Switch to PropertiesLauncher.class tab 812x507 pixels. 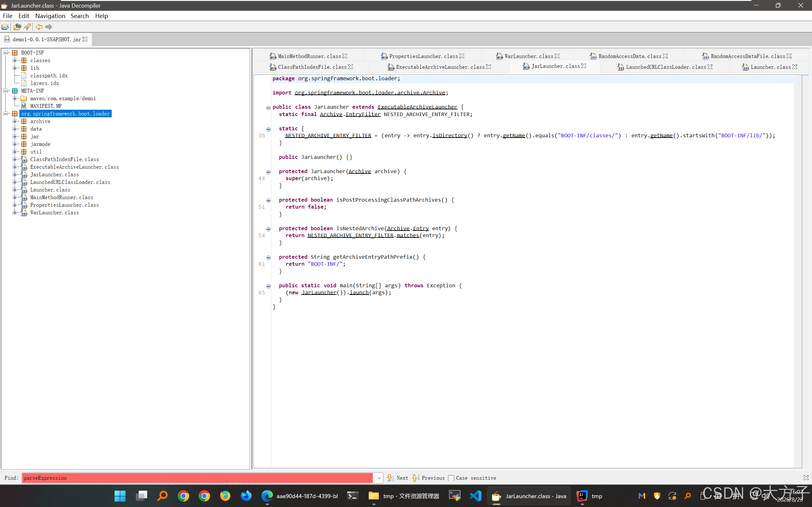pos(423,56)
